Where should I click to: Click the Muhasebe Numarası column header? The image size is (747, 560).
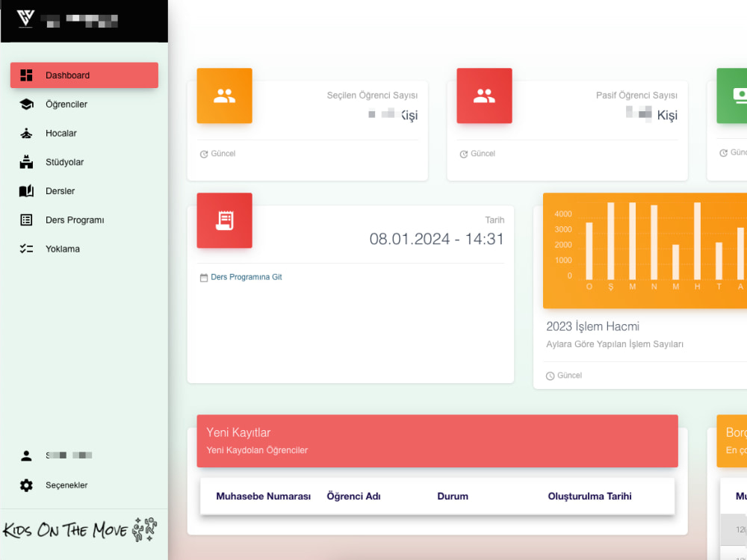point(264,497)
